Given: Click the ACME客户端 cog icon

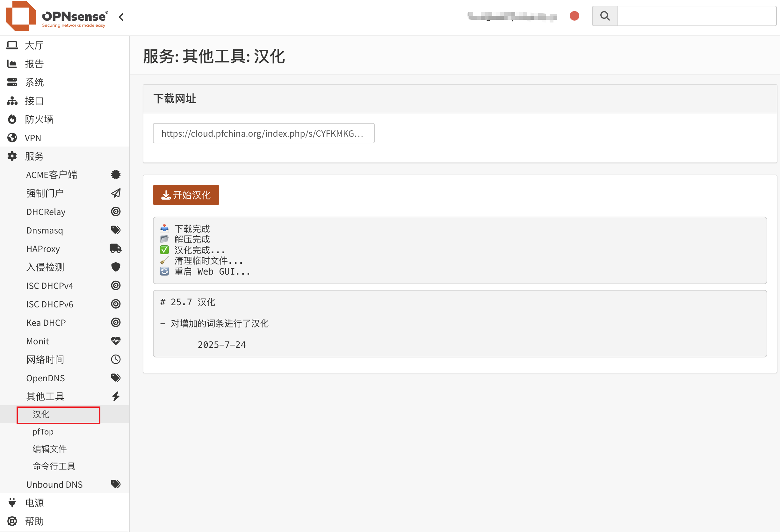Looking at the screenshot, I should pyautogui.click(x=115, y=175).
